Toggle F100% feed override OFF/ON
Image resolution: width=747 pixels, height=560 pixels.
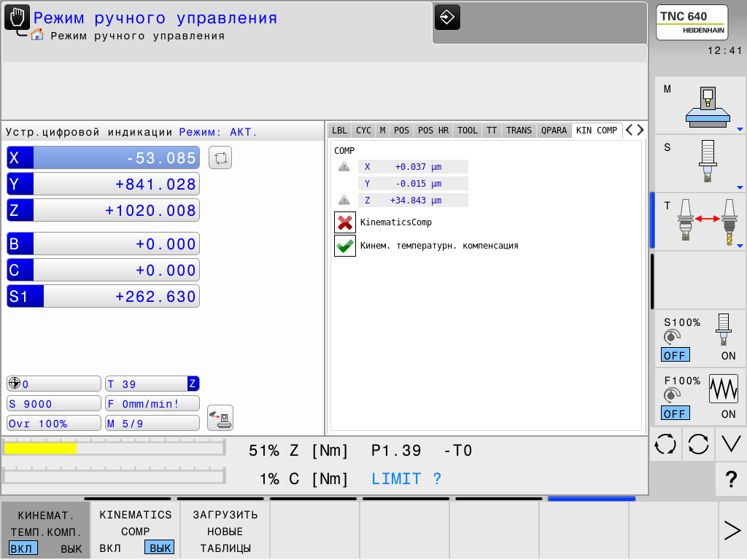700,397
